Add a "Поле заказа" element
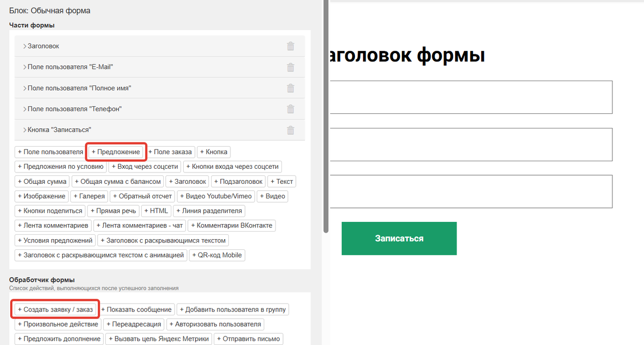The height and width of the screenshot is (345, 644). 170,152
